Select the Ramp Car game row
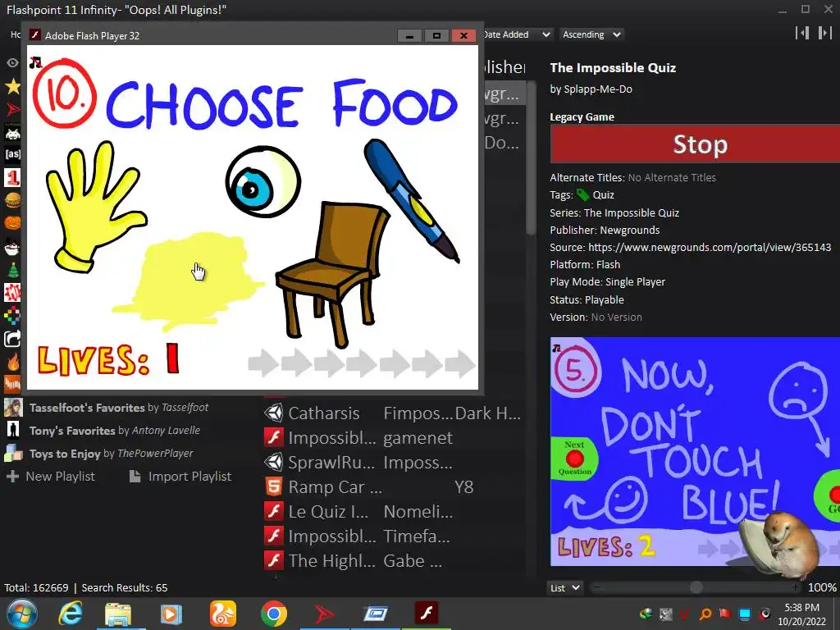Screen dimensions: 840x630 coord(393,487)
